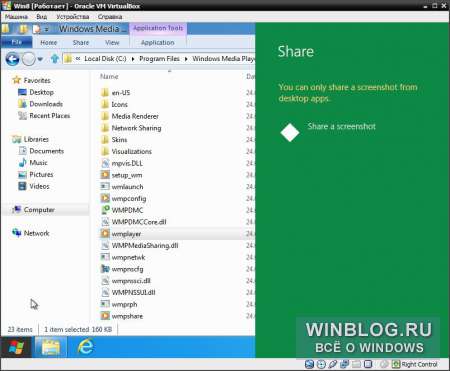Open Pictures library
The width and height of the screenshot is (450, 371).
click(x=41, y=175)
